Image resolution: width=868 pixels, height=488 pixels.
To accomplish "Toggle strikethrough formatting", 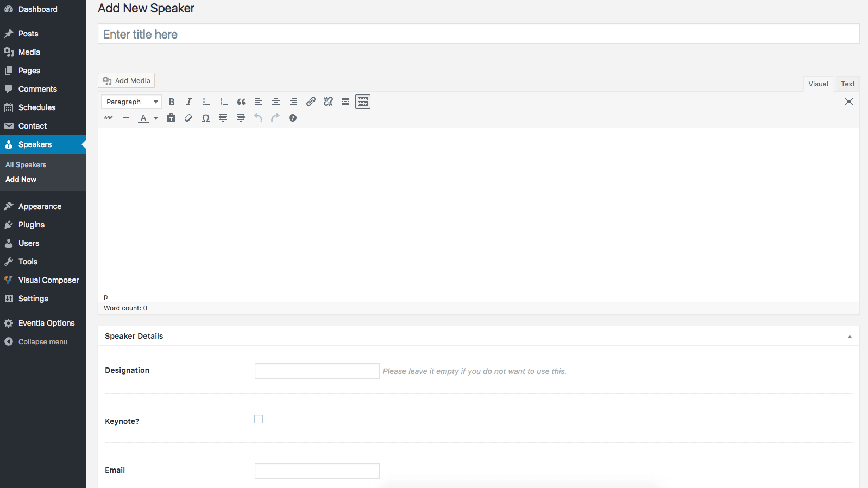I will point(109,118).
